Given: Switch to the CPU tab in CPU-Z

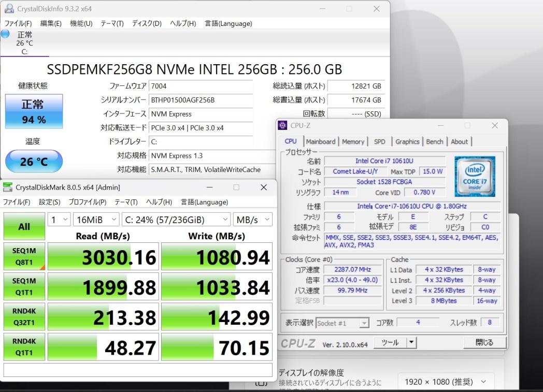Looking at the screenshot, I should (x=291, y=141).
